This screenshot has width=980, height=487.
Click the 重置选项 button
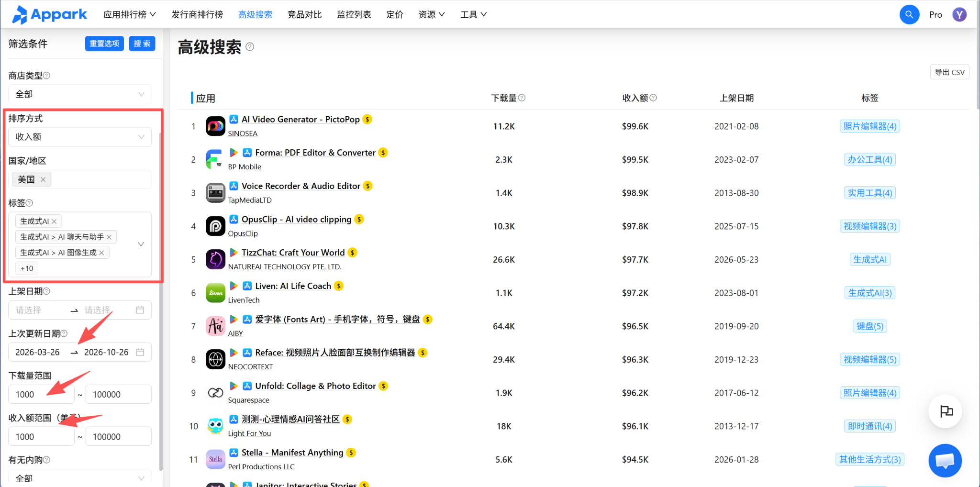(104, 44)
